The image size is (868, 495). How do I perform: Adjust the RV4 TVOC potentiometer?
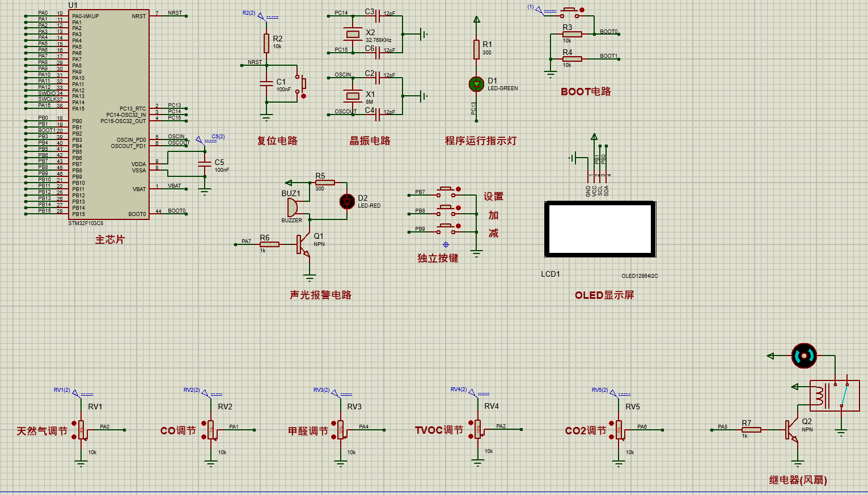coord(478,429)
